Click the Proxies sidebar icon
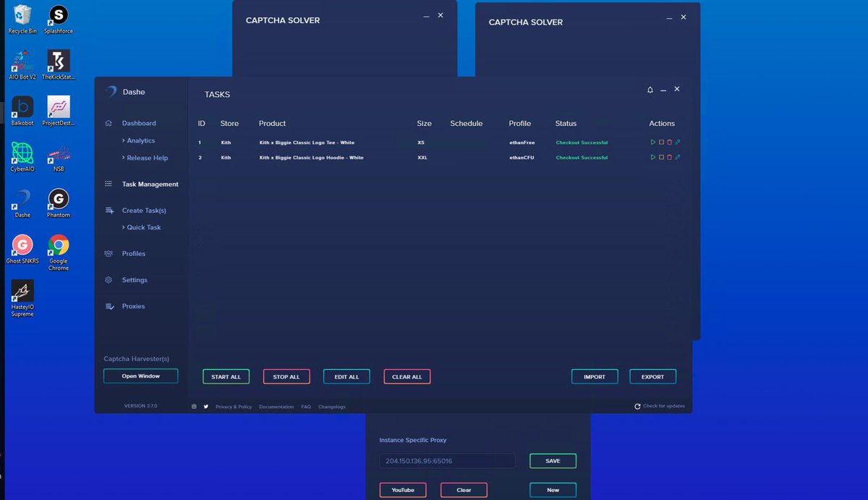868x500 pixels. (x=109, y=307)
